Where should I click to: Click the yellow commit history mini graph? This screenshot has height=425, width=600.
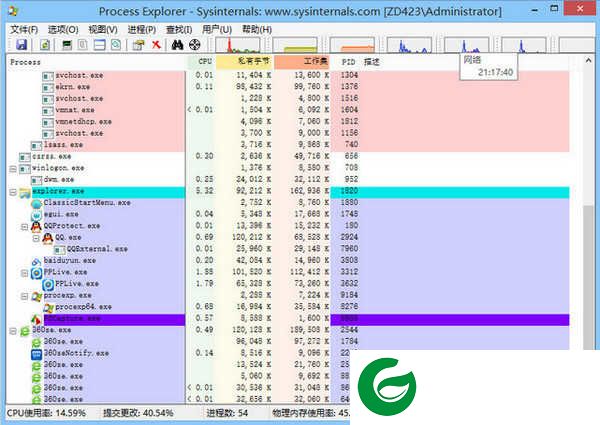(295, 45)
